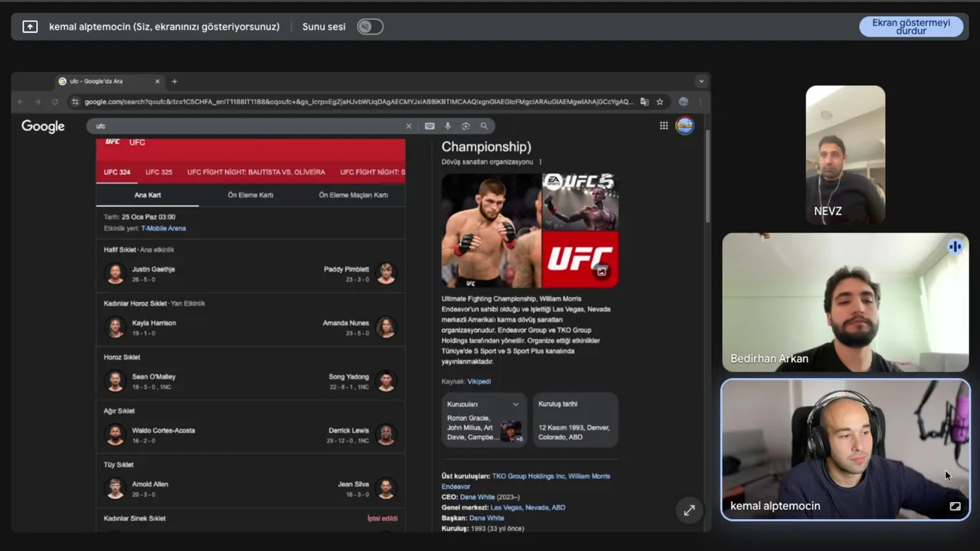Screen dimensions: 980x551
Task: Switch to the Ön Eleme Kartı tab
Action: [250, 195]
